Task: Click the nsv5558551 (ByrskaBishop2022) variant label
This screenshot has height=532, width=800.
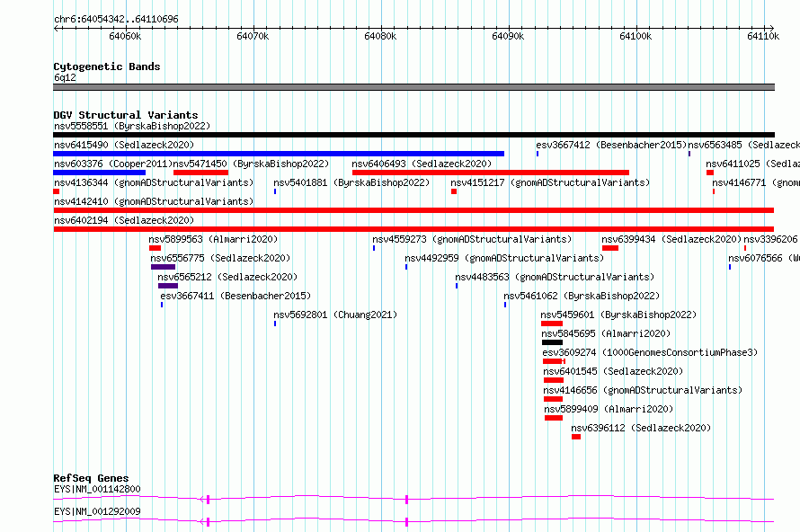Action: pos(132,126)
